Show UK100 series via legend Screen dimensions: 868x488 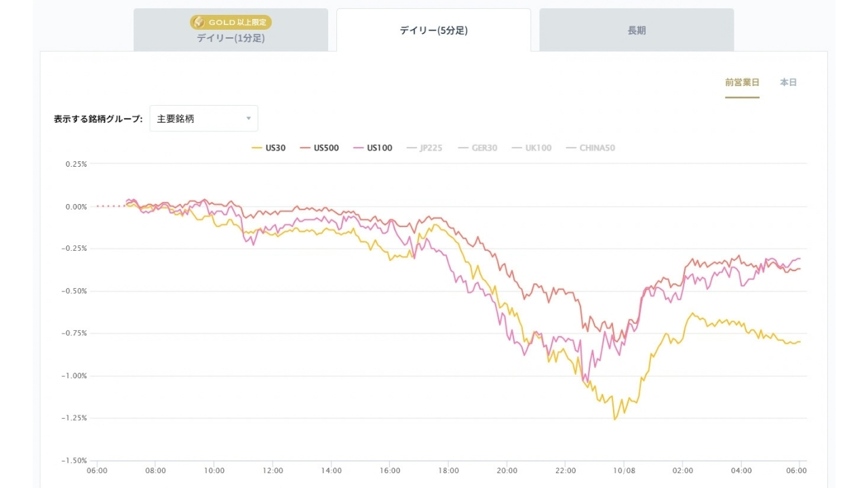pos(531,148)
